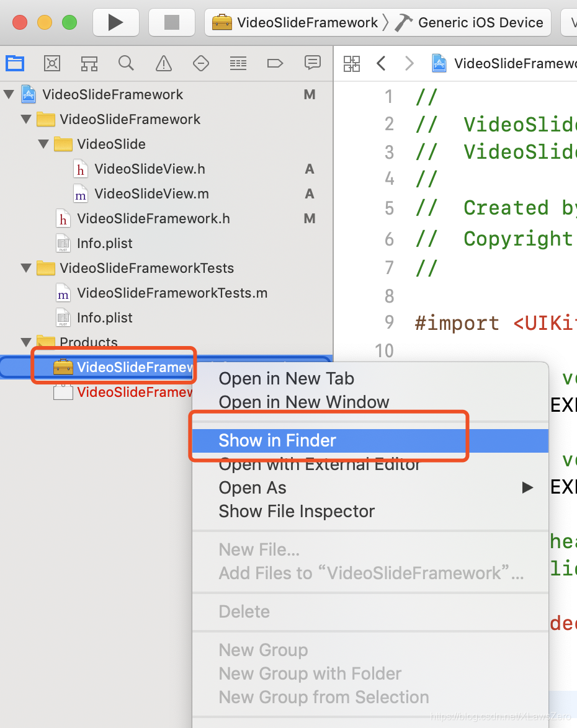
Task: Click the #import line in the editor
Action: [x=496, y=323]
